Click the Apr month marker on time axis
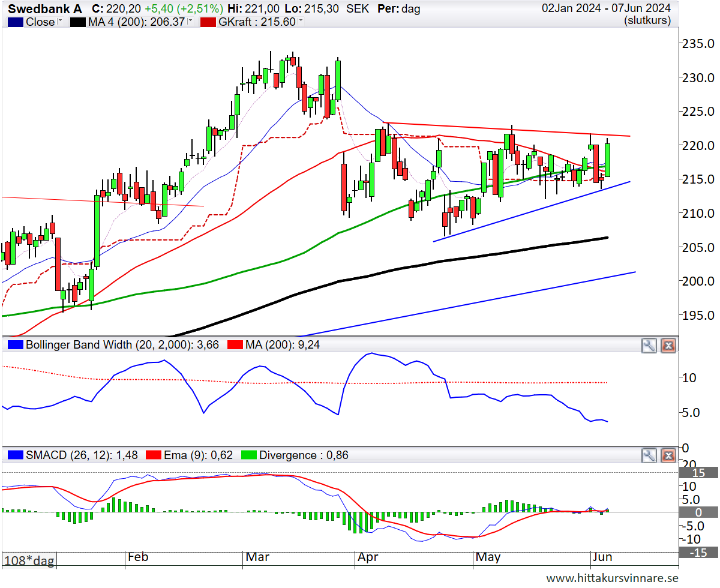 pos(368,557)
